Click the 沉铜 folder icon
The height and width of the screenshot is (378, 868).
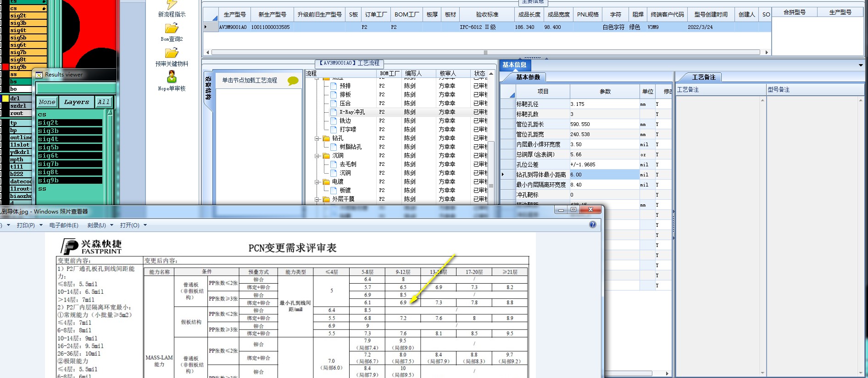click(x=326, y=155)
